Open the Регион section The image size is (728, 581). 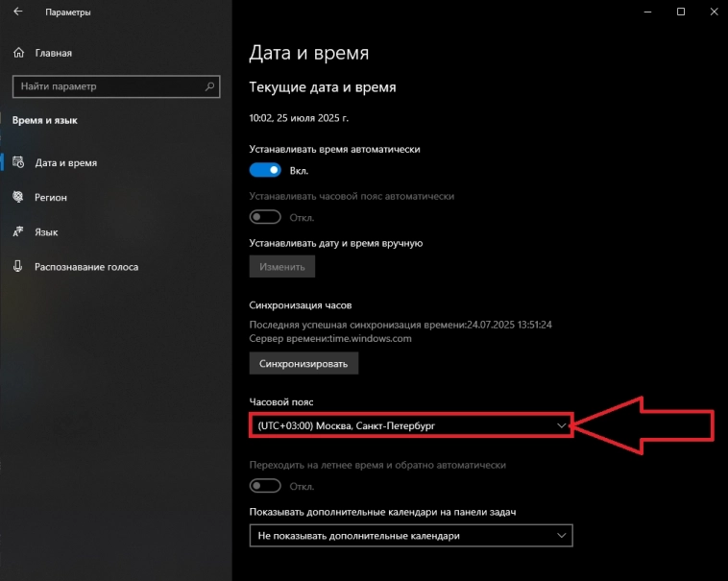point(116,197)
